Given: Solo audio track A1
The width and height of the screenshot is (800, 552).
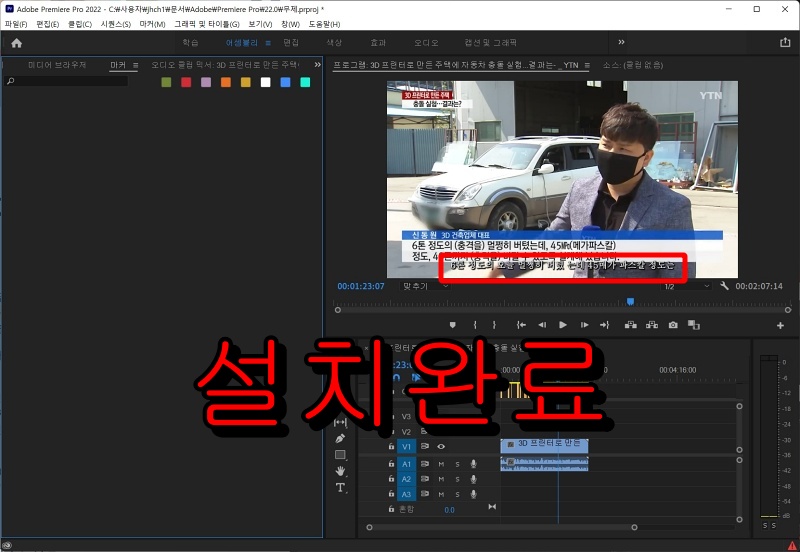Looking at the screenshot, I should pos(457,464).
